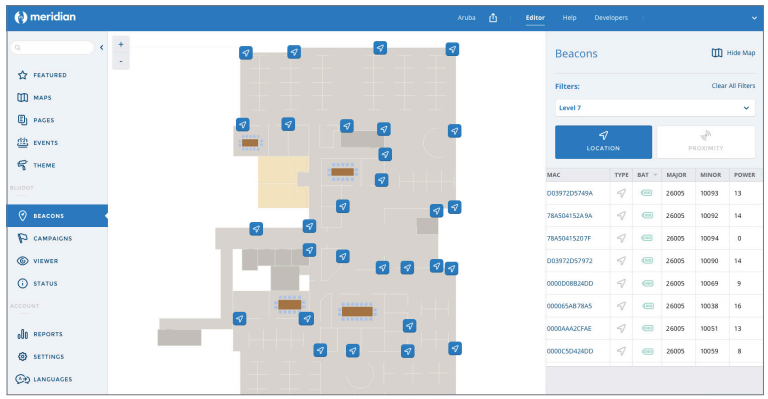Click location type icon in row 78A504152A9A

click(621, 215)
